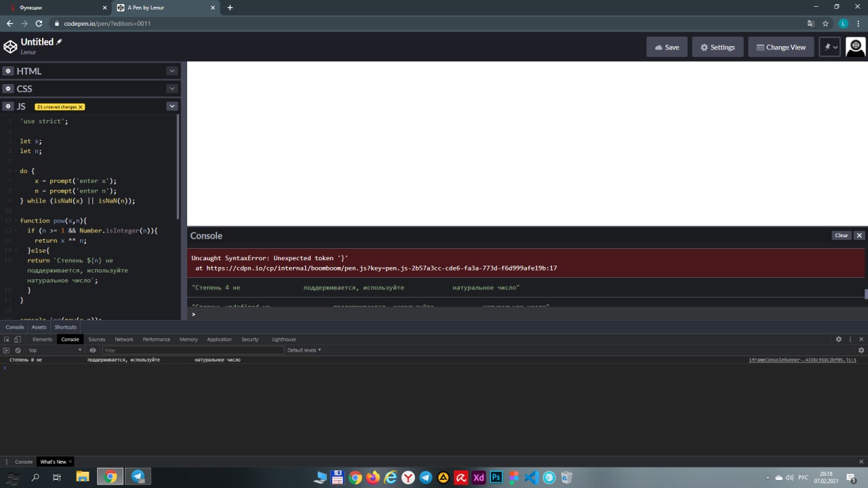Open Telegram from the taskbar
The image size is (868, 488).
[x=138, y=477]
